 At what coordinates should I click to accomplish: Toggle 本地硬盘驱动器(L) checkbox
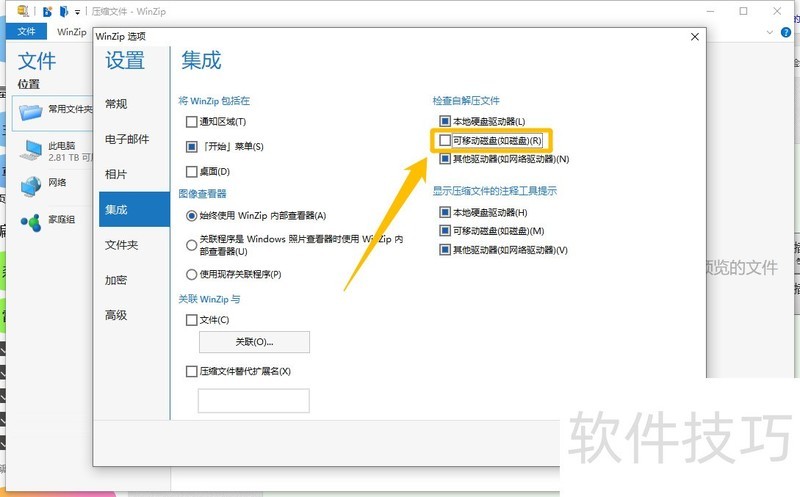point(445,121)
